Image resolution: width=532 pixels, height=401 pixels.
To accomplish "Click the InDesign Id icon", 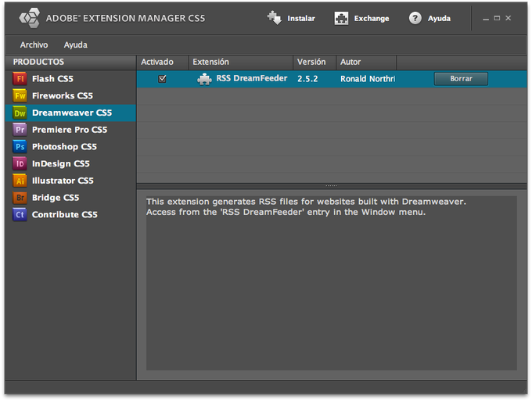I will pos(20,163).
